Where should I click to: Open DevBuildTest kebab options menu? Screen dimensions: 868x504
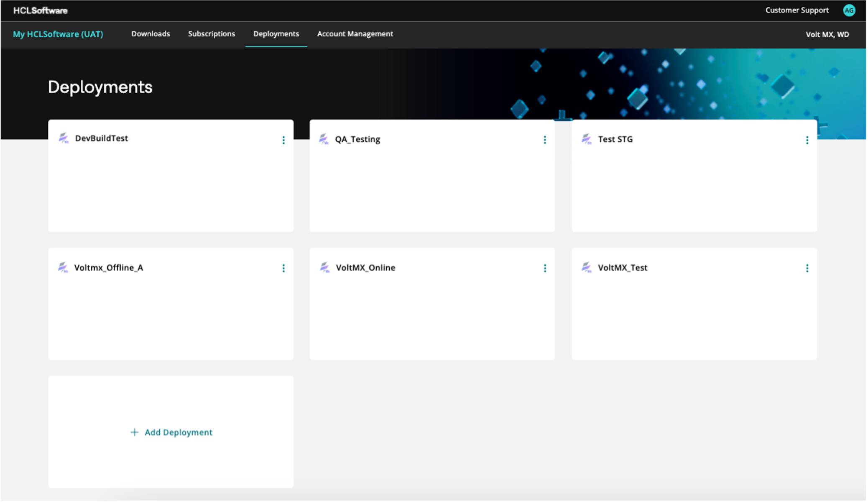coord(283,140)
